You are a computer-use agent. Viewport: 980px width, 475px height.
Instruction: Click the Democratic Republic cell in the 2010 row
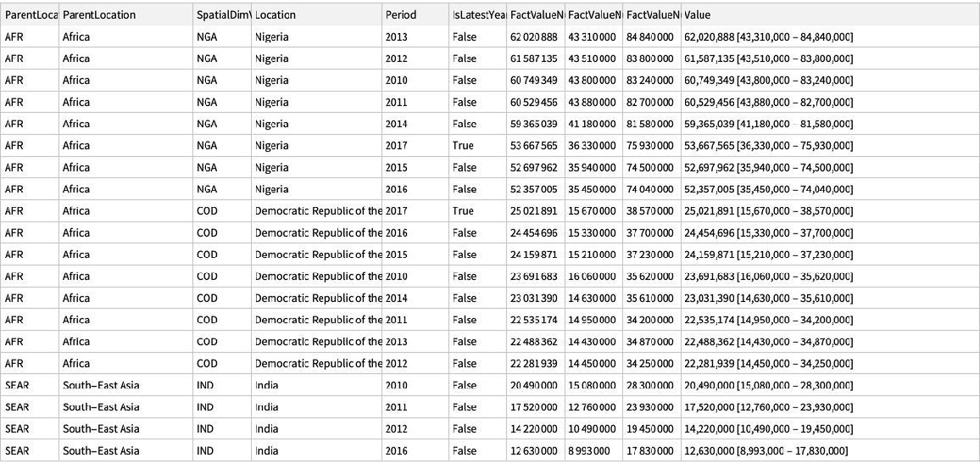tap(318, 277)
